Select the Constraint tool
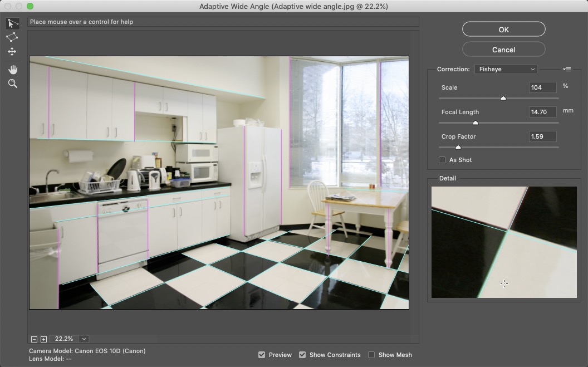588x367 pixels. 12,23
